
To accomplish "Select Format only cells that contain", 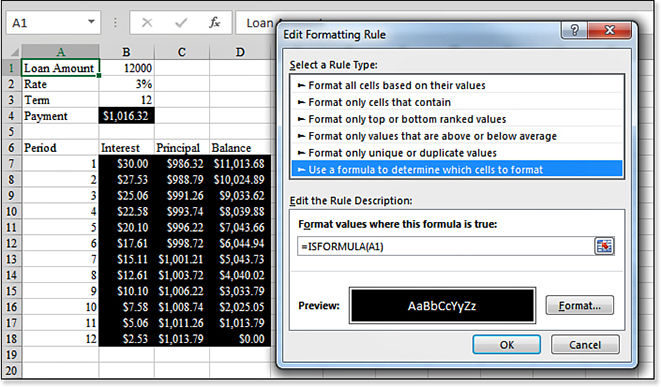I will pos(457,102).
